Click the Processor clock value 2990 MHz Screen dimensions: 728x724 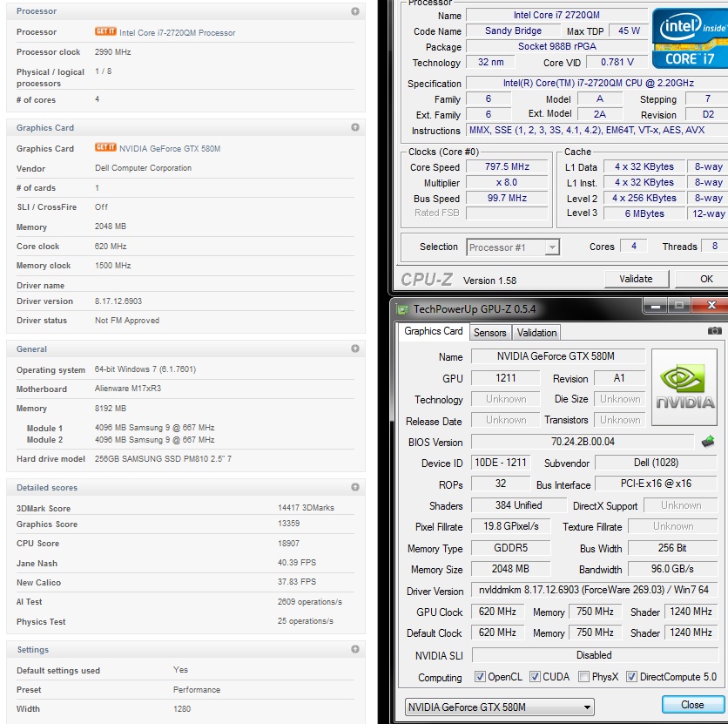tap(113, 52)
